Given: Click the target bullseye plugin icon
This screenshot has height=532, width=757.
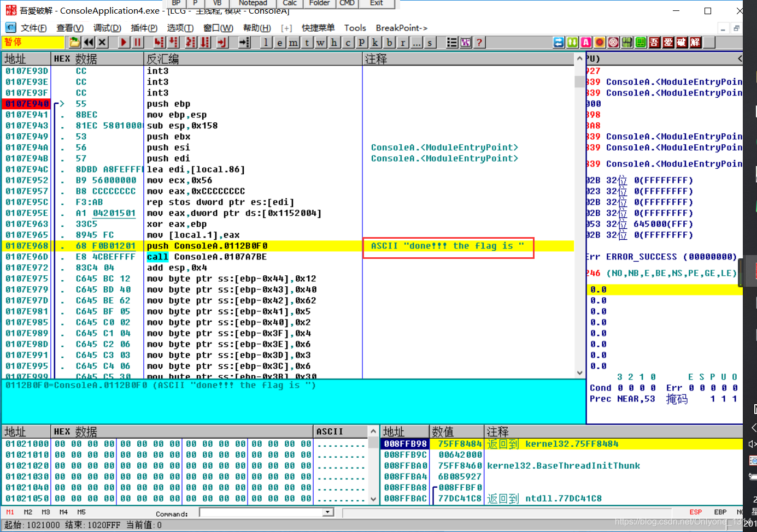Looking at the screenshot, I should pos(613,42).
